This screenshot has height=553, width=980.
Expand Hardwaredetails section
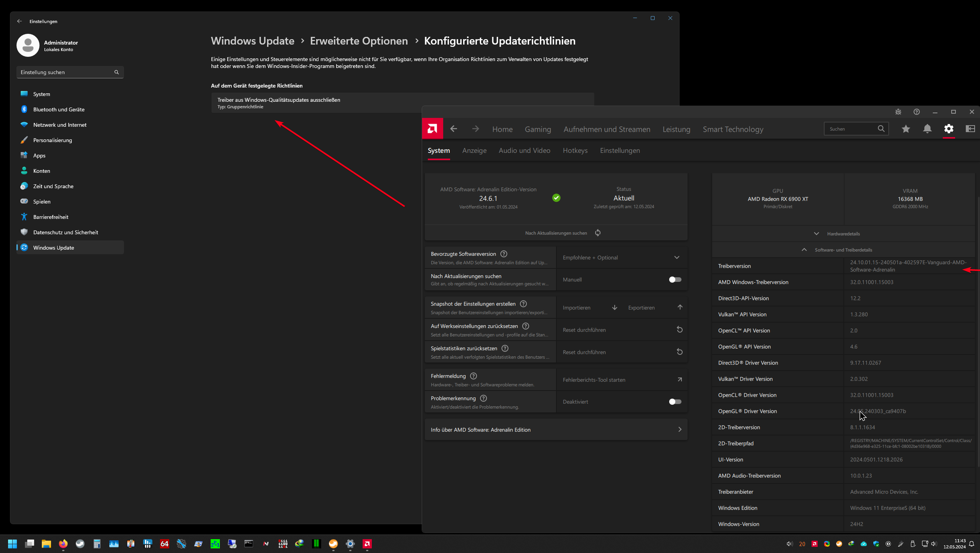(x=843, y=233)
